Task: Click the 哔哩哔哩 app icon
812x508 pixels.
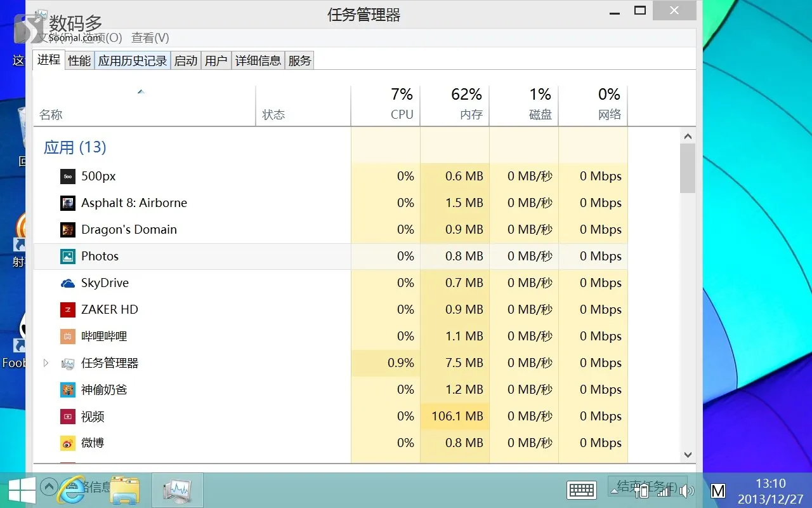Action: click(x=68, y=337)
